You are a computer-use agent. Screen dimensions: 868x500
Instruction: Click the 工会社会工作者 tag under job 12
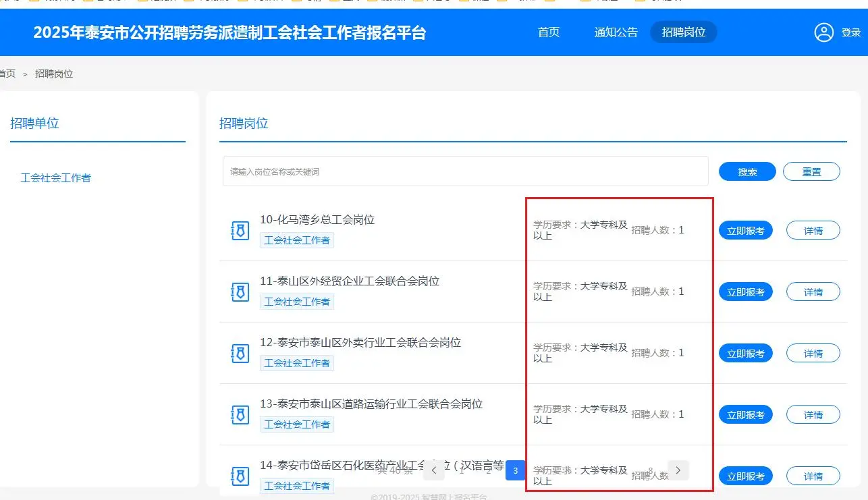[x=297, y=362]
